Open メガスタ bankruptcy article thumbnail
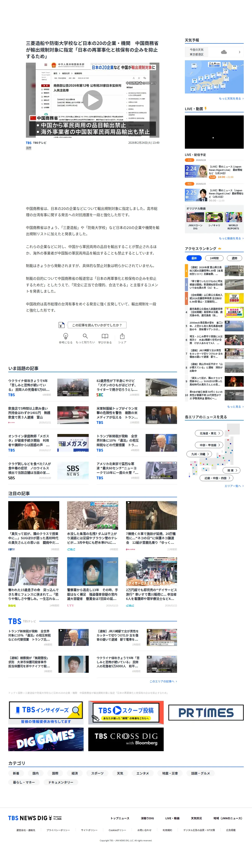 73,443
